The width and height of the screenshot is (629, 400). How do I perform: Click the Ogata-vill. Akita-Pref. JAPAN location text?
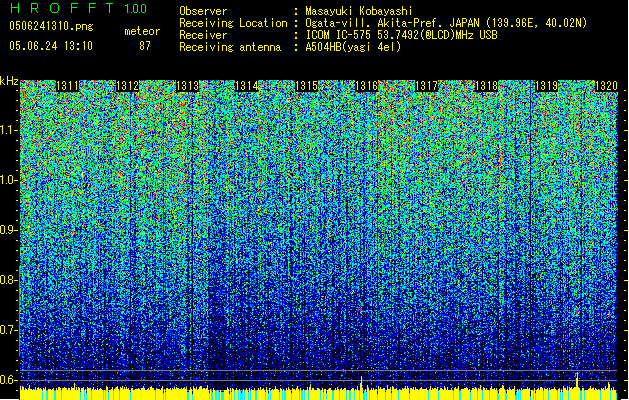click(x=446, y=23)
